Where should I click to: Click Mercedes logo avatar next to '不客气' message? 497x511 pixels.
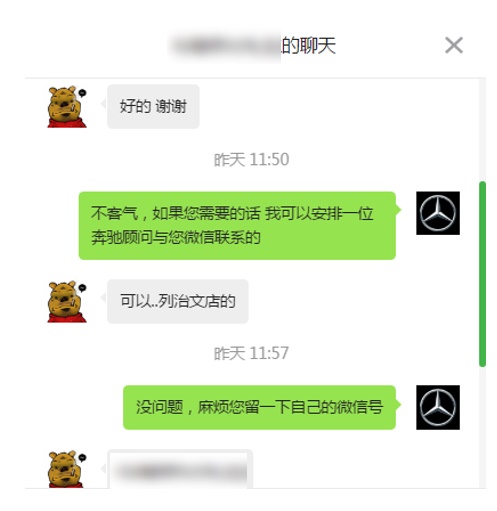pos(438,213)
